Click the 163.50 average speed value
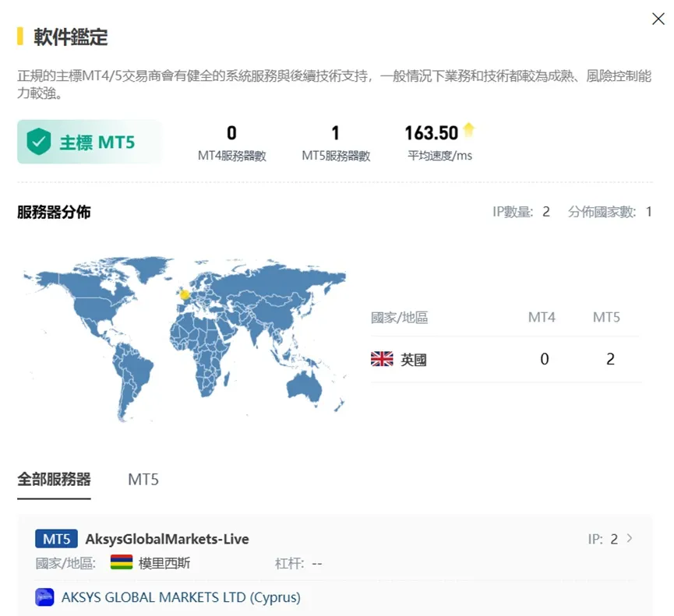The image size is (674, 616). (x=431, y=133)
